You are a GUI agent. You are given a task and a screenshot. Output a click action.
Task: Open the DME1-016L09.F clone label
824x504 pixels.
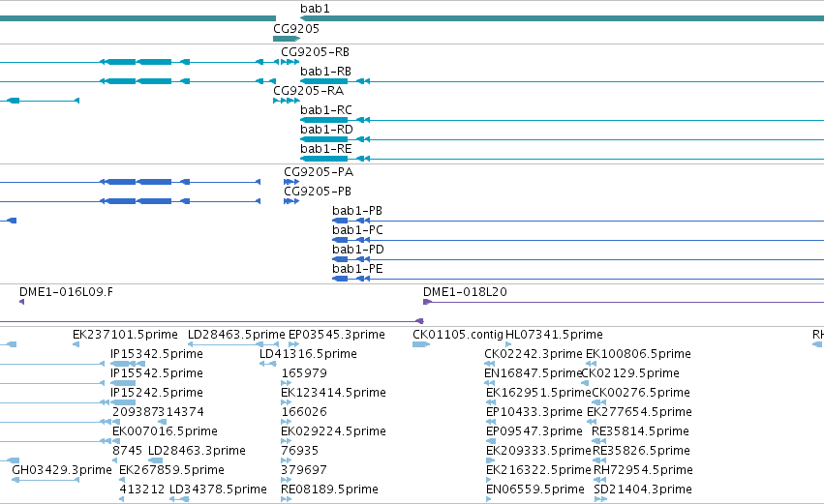66,292
